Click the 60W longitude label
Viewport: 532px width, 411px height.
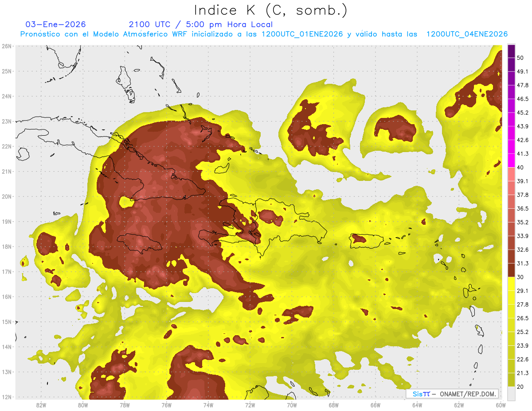[x=501, y=405]
